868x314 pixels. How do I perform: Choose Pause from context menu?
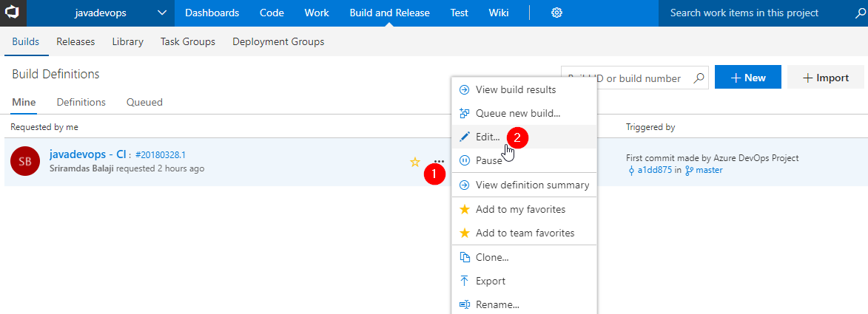(524, 160)
